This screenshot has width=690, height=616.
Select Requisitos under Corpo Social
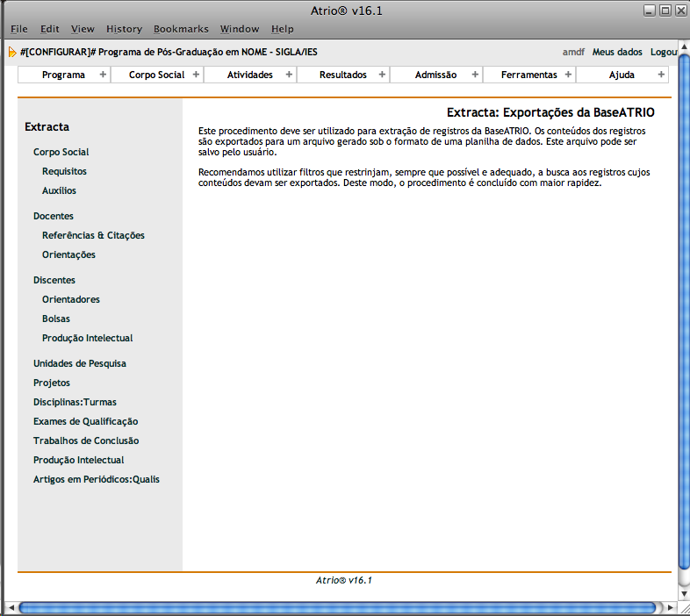point(64,171)
